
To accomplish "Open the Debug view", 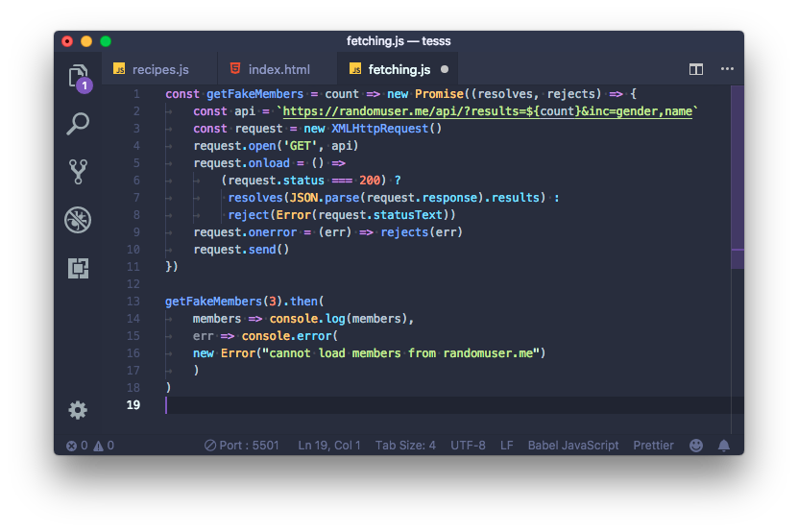I will tap(78, 220).
